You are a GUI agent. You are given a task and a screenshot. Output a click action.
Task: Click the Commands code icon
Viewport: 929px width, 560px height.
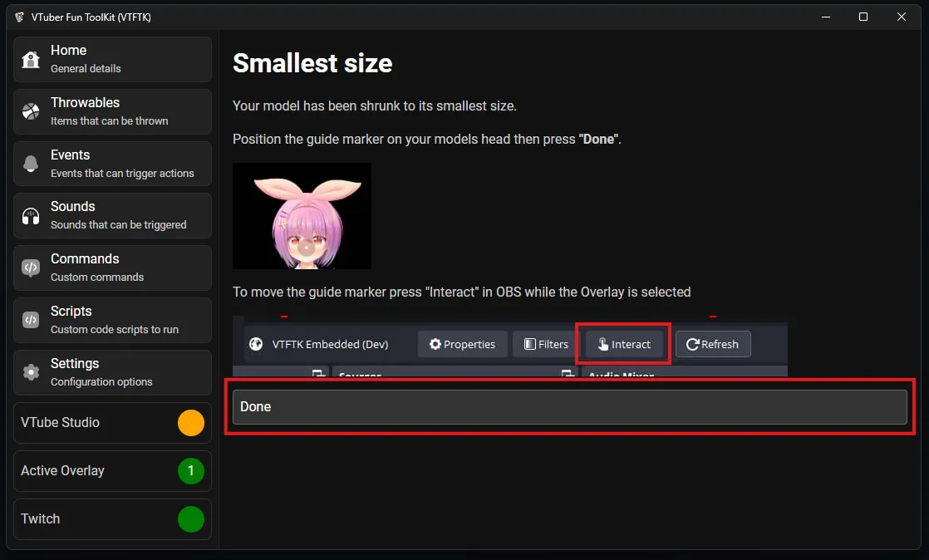pos(31,268)
